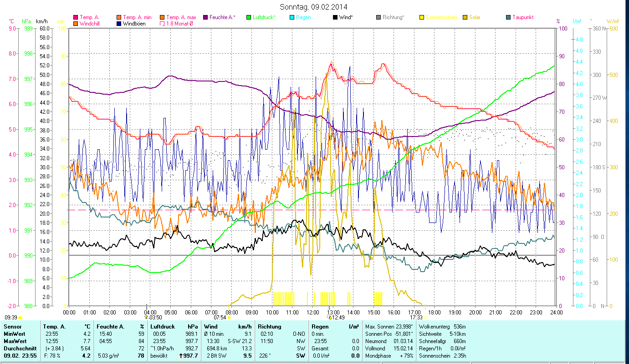This screenshot has width=629, height=364.
Task: Click the Temp. A. min legend swatch
Action: pyautogui.click(x=119, y=17)
